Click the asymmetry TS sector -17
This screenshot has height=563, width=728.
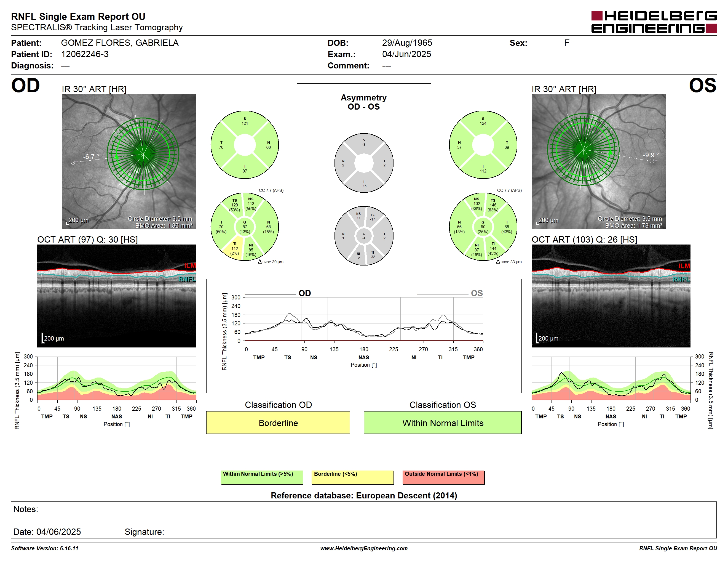[x=372, y=217]
